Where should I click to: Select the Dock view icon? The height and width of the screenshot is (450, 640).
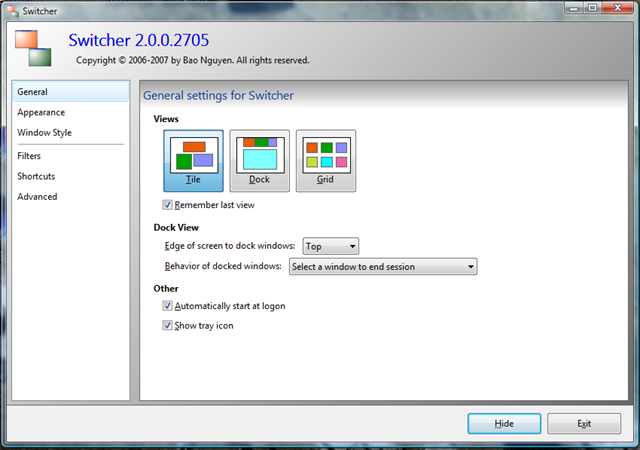point(259,160)
